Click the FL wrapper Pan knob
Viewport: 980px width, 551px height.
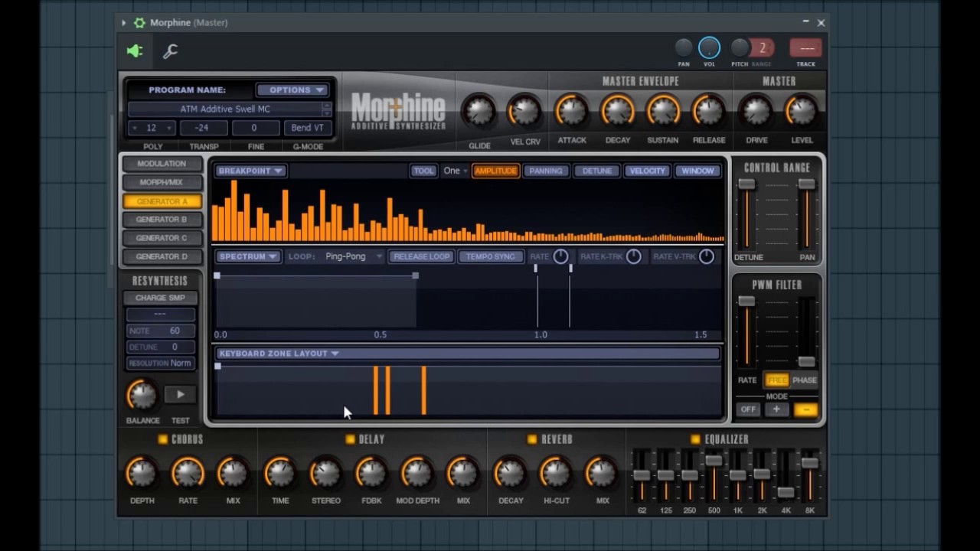[684, 48]
